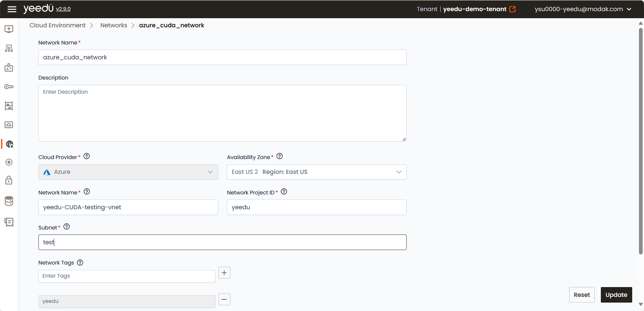The image size is (644, 311).
Task: Add a network tag with plus button
Action: [x=224, y=273]
